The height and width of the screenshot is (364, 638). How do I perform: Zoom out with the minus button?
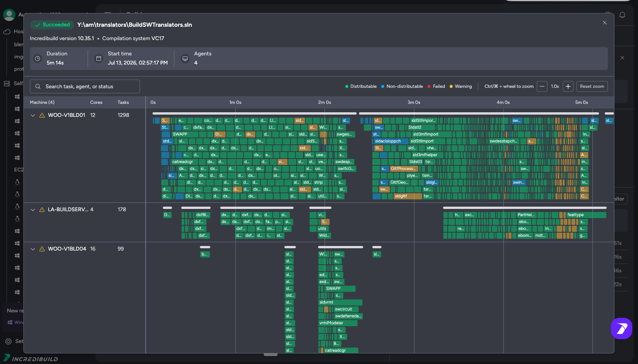pyautogui.click(x=542, y=87)
